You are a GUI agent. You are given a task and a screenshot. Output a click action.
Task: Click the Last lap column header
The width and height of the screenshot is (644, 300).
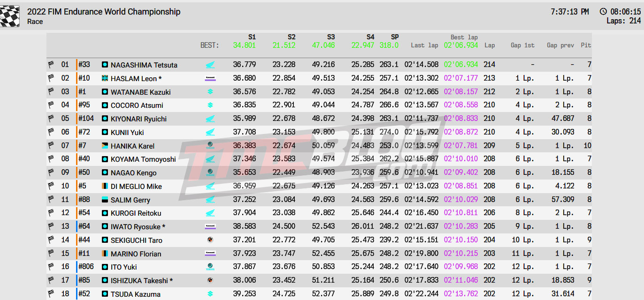point(424,45)
